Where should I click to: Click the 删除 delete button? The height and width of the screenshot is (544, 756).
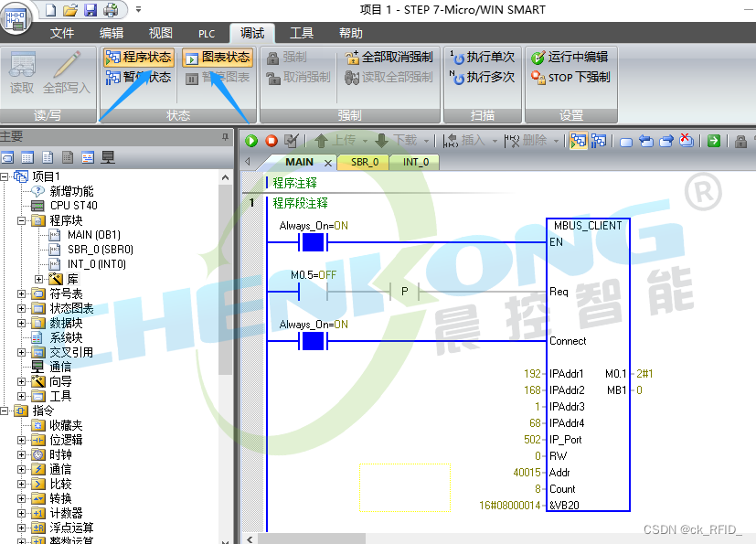(x=525, y=140)
